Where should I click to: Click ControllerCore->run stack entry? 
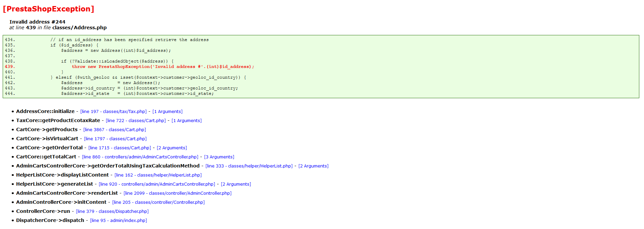(x=43, y=211)
